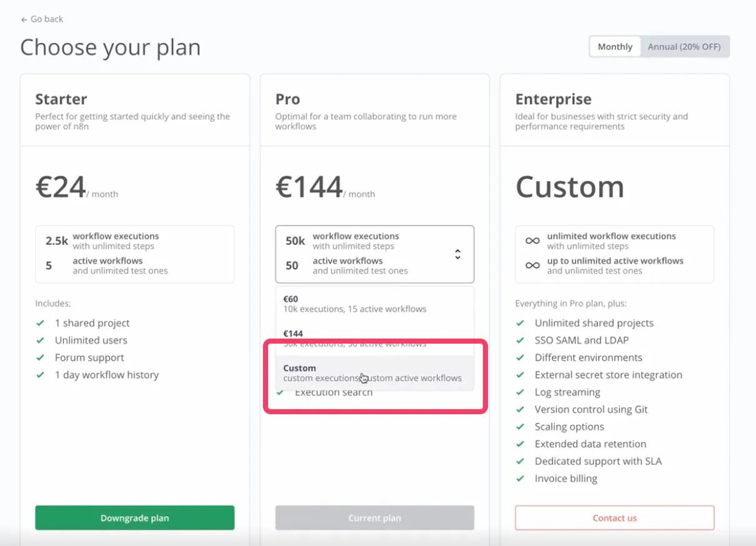Click the "Go back" link

46,19
